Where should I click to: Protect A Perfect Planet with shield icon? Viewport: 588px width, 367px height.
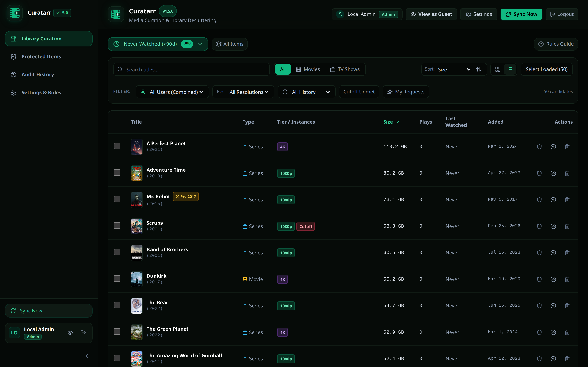coord(539,147)
